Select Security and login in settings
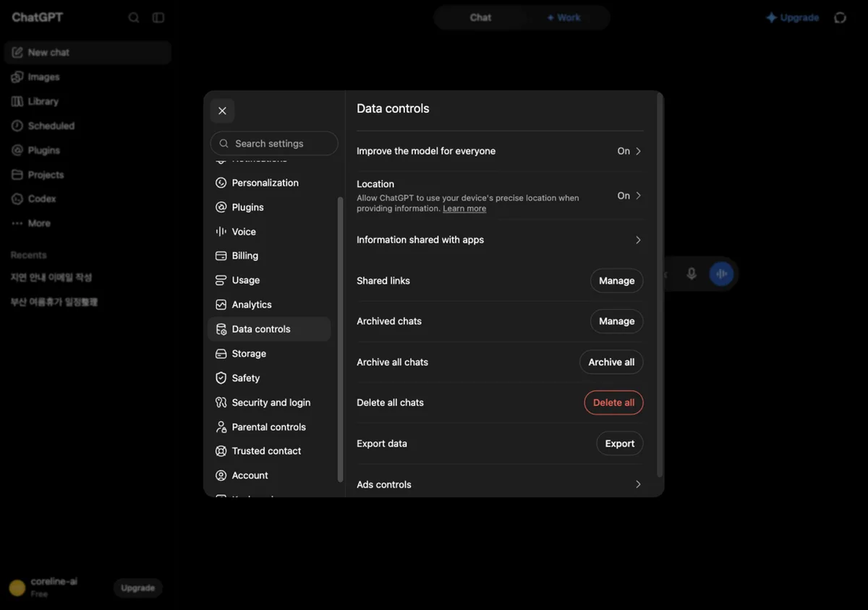Viewport: 868px width, 610px height. click(x=269, y=403)
